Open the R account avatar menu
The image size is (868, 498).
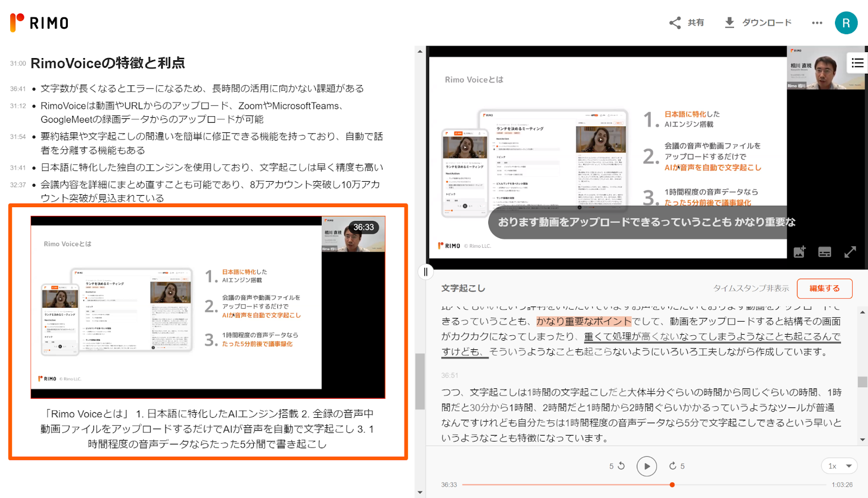tap(846, 23)
